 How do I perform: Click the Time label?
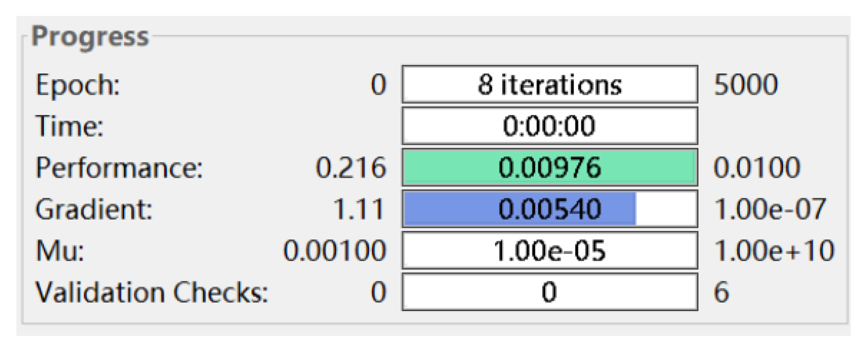pos(70,126)
